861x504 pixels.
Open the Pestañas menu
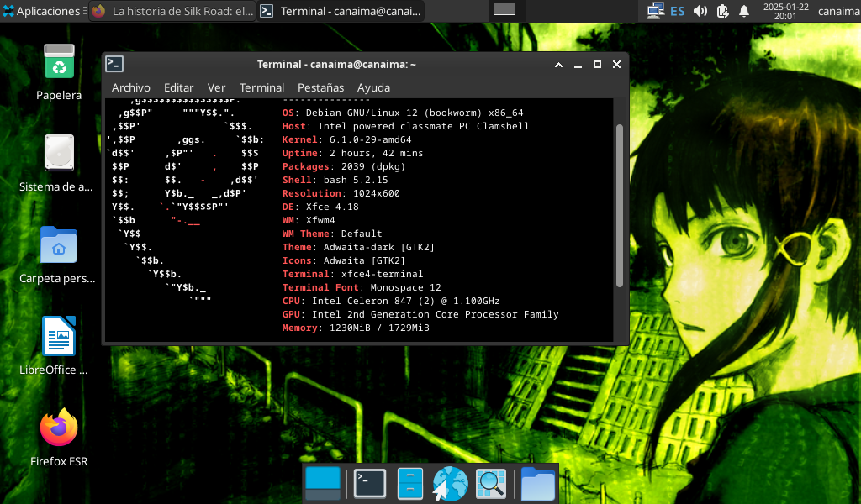pos(320,87)
